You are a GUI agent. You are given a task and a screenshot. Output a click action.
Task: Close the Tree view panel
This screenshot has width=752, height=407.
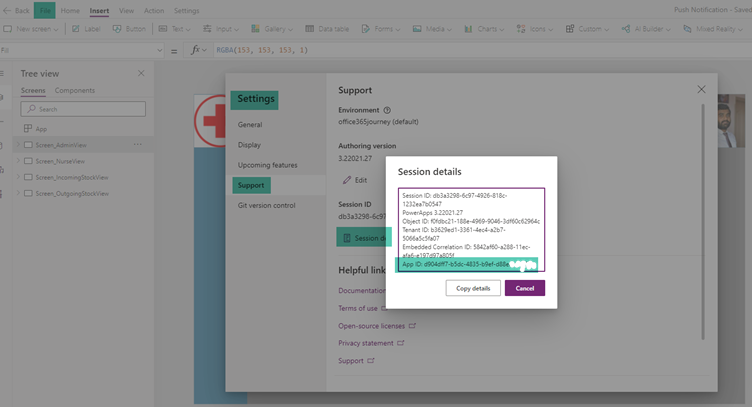[141, 73]
